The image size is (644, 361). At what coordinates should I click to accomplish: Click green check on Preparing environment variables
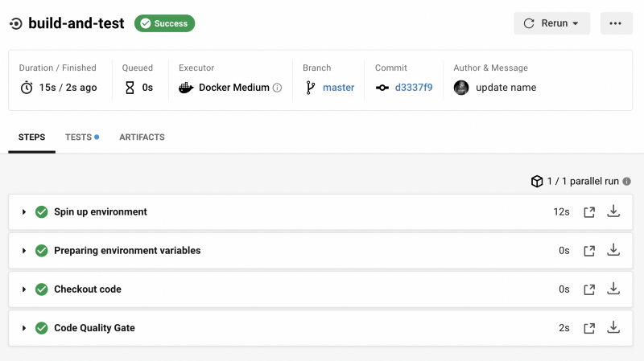(x=42, y=251)
